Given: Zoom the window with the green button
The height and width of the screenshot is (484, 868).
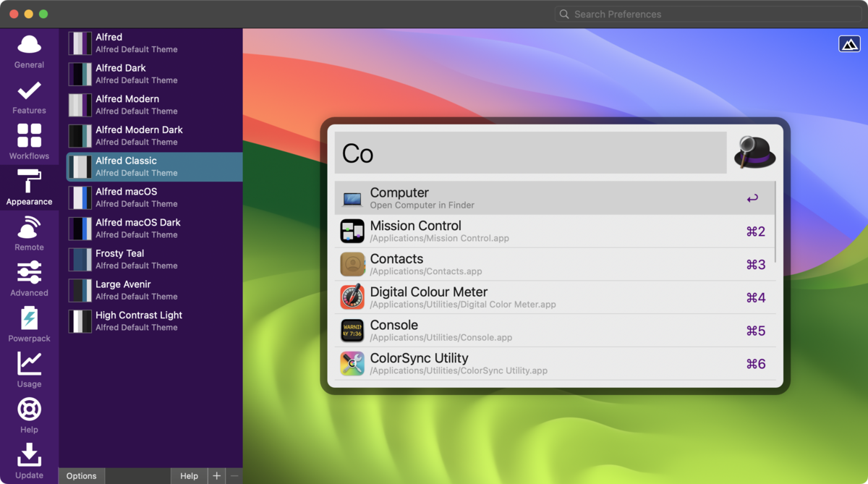Looking at the screenshot, I should click(43, 14).
